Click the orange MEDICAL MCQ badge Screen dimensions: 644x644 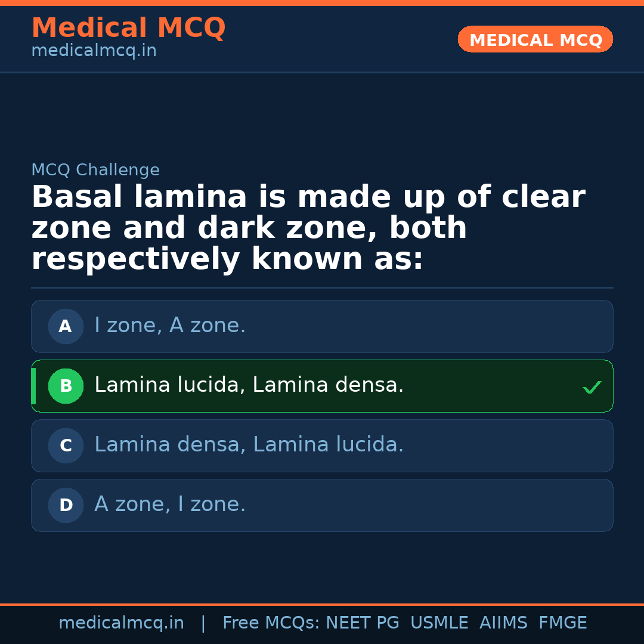pyautogui.click(x=535, y=39)
